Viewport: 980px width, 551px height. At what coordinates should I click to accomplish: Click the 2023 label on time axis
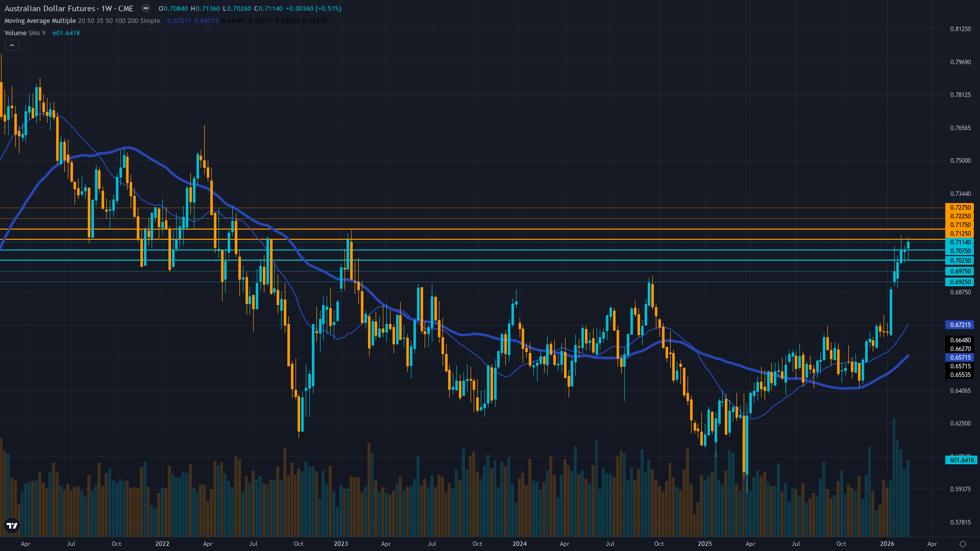pos(341,544)
